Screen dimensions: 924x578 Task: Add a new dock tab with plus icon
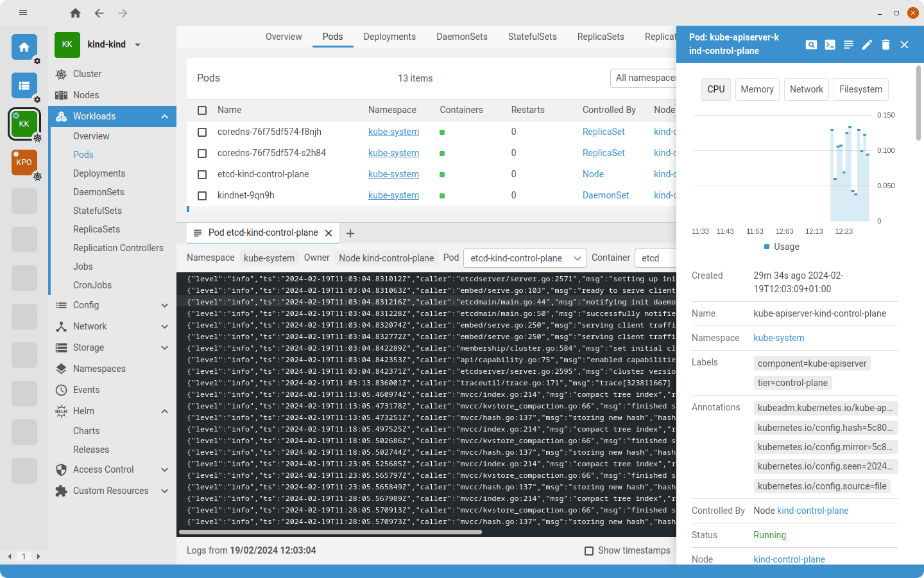coord(350,233)
